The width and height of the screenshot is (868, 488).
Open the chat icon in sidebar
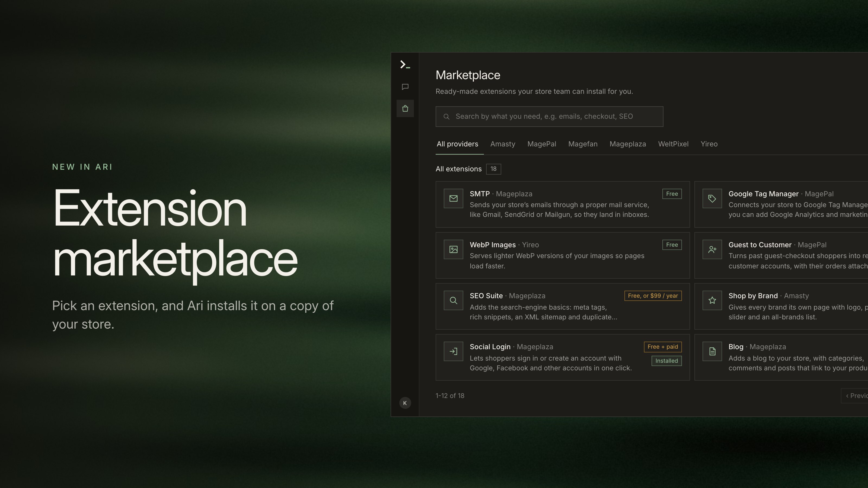[x=405, y=87]
